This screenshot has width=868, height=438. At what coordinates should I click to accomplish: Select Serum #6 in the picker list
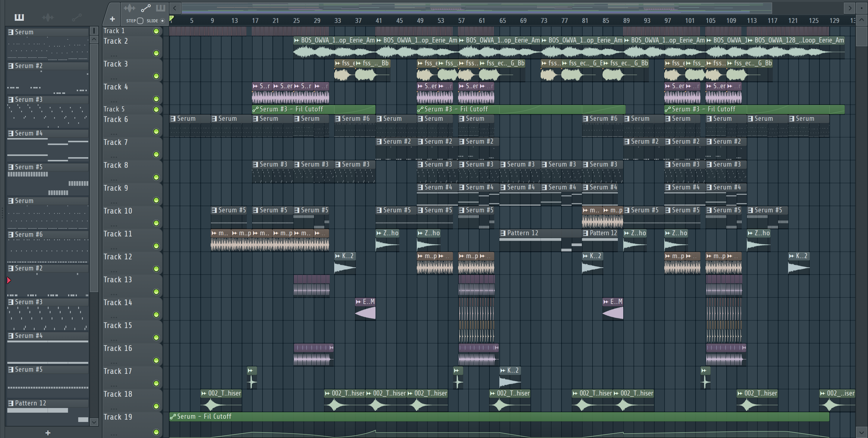click(48, 234)
